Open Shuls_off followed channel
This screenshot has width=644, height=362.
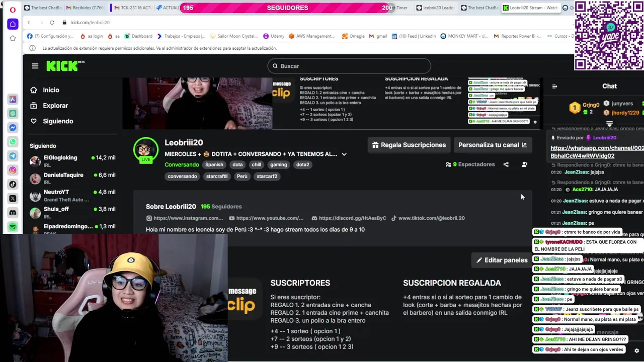coord(73,212)
